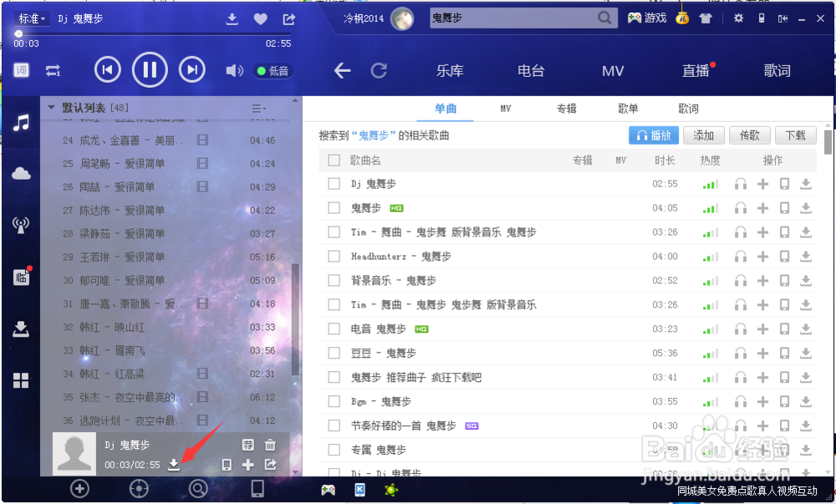Screen dimensions: 836x504
Task: Click the search magnifier icon
Action: pos(604,18)
